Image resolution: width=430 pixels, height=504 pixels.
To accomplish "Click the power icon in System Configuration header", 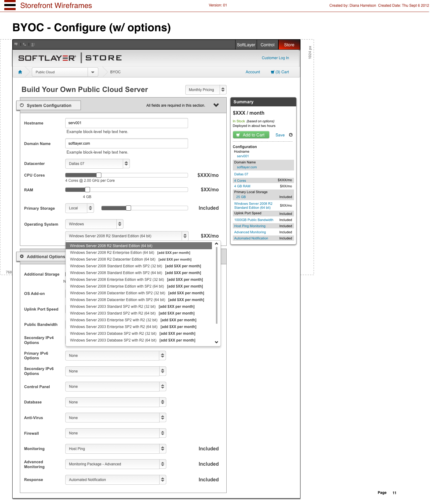I will (22, 105).
